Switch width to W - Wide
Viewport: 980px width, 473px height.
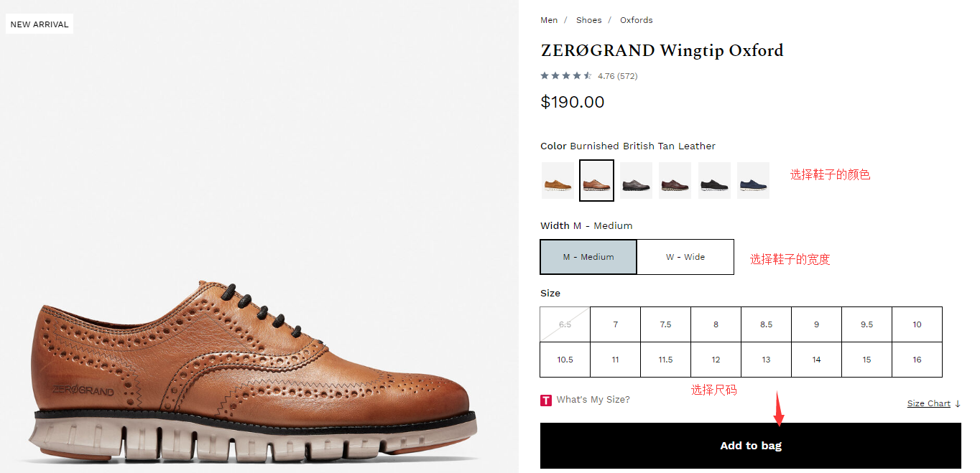point(685,257)
